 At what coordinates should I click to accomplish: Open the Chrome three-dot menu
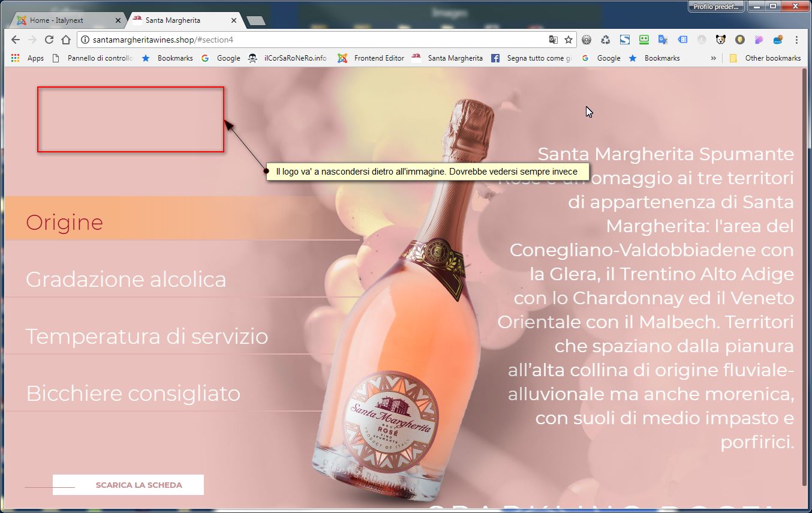(796, 40)
